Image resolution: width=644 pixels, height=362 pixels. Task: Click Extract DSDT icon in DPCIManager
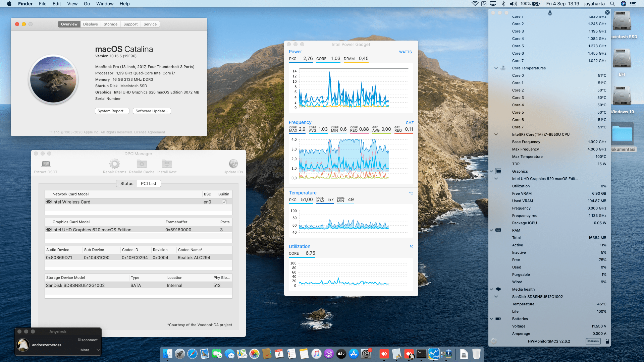click(46, 164)
